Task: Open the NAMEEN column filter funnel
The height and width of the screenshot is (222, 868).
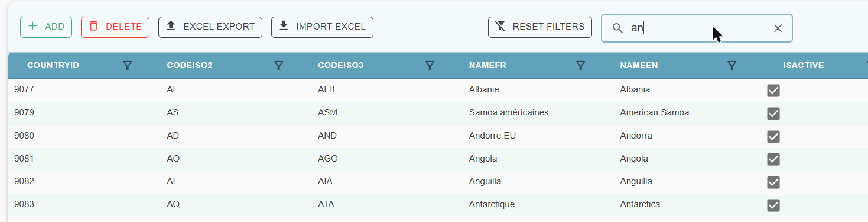Action: 732,66
